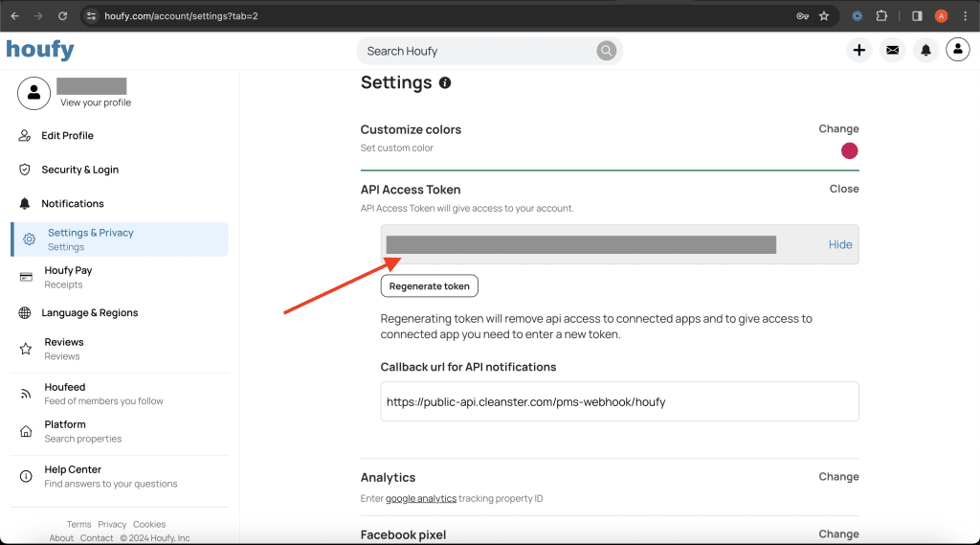Click the browser back arrow
The width and height of the screenshot is (980, 545).
pyautogui.click(x=15, y=16)
